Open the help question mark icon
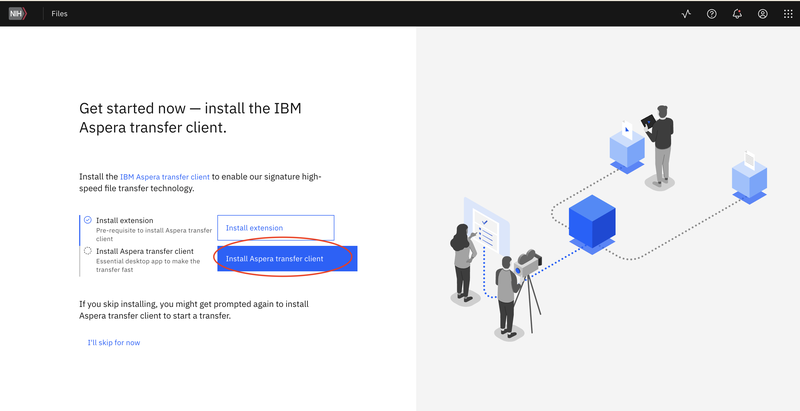The height and width of the screenshot is (411, 800). (x=711, y=14)
